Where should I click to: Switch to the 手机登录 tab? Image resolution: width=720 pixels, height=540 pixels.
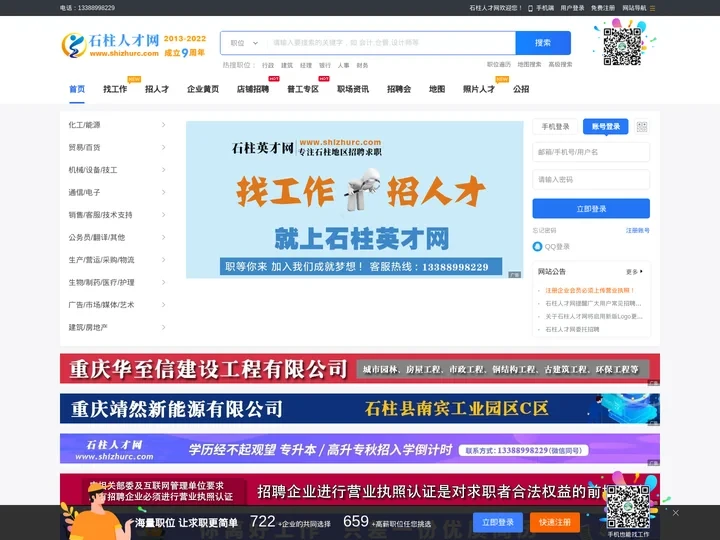(555, 127)
